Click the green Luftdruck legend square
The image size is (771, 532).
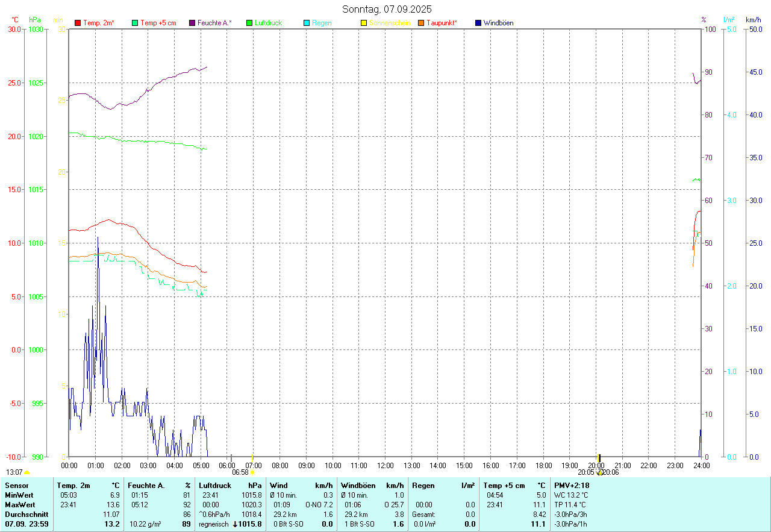[x=249, y=23]
